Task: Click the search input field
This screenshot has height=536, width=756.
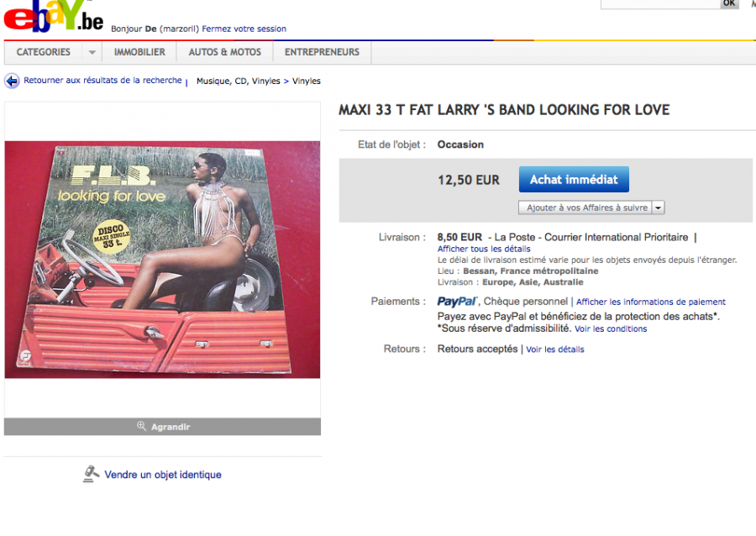Action: tap(660, 3)
